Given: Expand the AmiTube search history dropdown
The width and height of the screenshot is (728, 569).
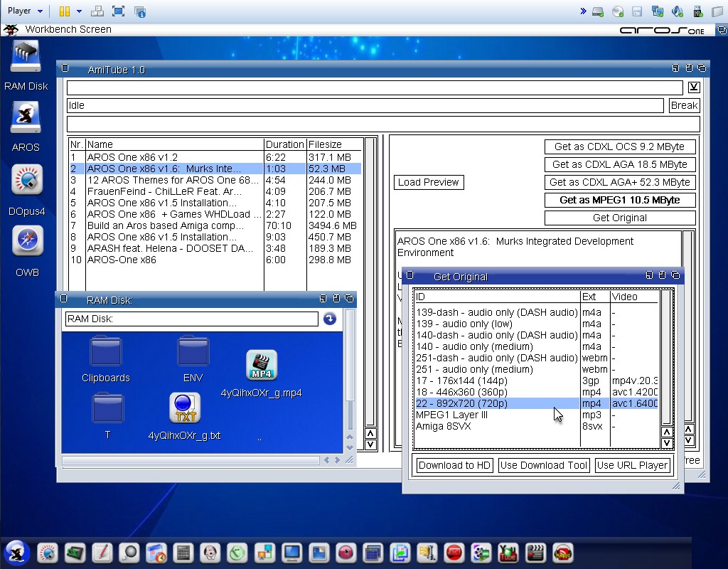Looking at the screenshot, I should point(694,87).
